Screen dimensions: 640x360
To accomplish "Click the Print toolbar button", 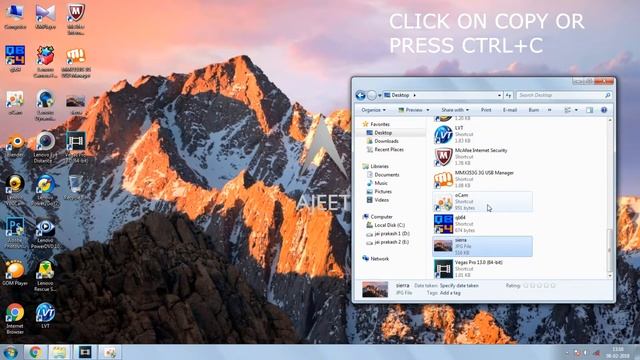I will [x=486, y=110].
